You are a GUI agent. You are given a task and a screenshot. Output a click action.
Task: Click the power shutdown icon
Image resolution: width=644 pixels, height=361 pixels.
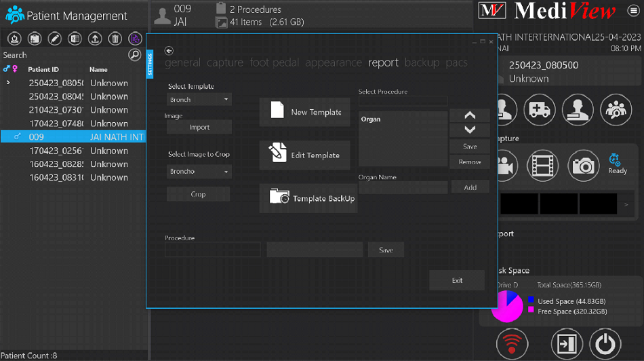605,344
